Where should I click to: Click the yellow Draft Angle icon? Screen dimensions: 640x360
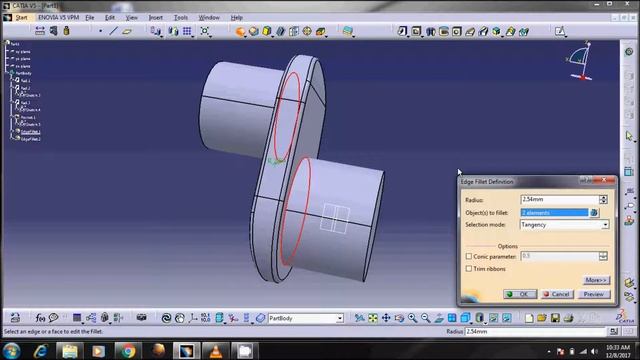(267, 31)
